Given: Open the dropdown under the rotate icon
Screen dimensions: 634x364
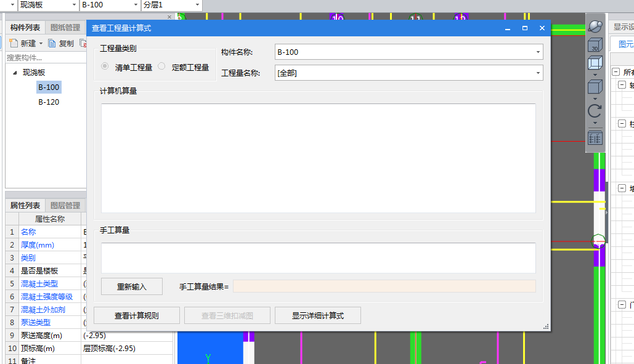Looking at the screenshot, I should point(595,123).
